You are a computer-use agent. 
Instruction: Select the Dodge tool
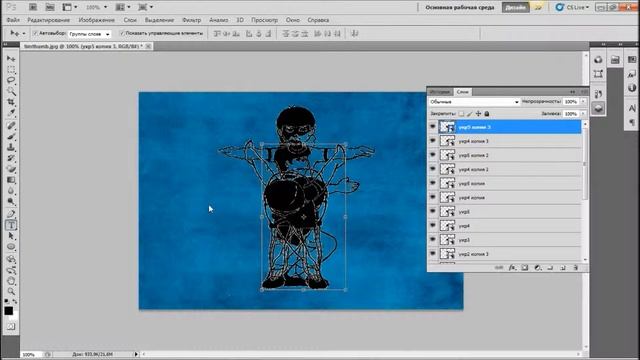11,202
